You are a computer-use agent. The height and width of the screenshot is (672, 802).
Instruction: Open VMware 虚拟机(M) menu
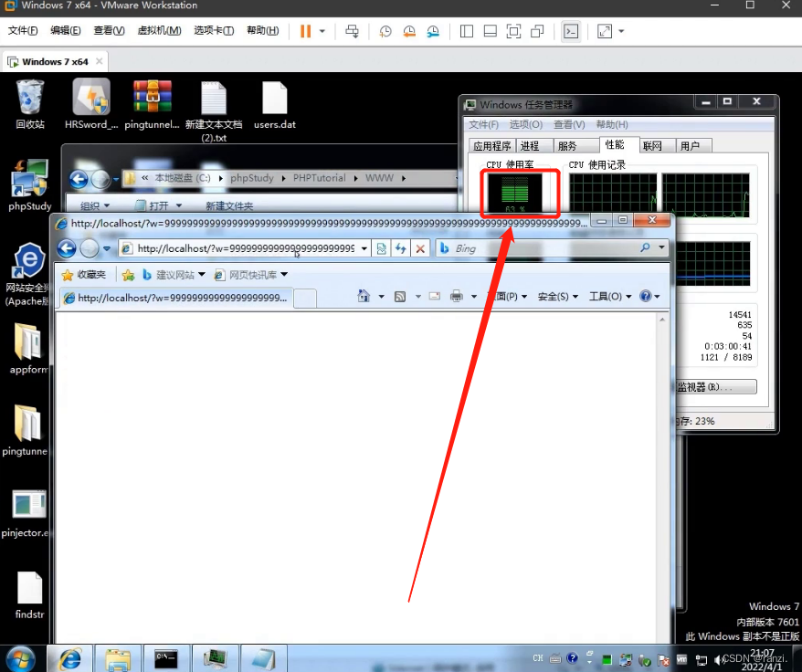pos(159,31)
